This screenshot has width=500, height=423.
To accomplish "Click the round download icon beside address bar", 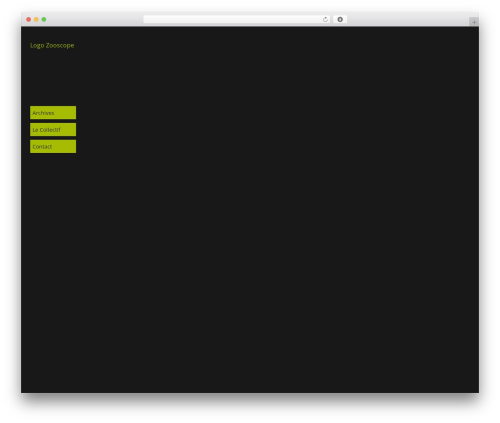I will pos(340,19).
